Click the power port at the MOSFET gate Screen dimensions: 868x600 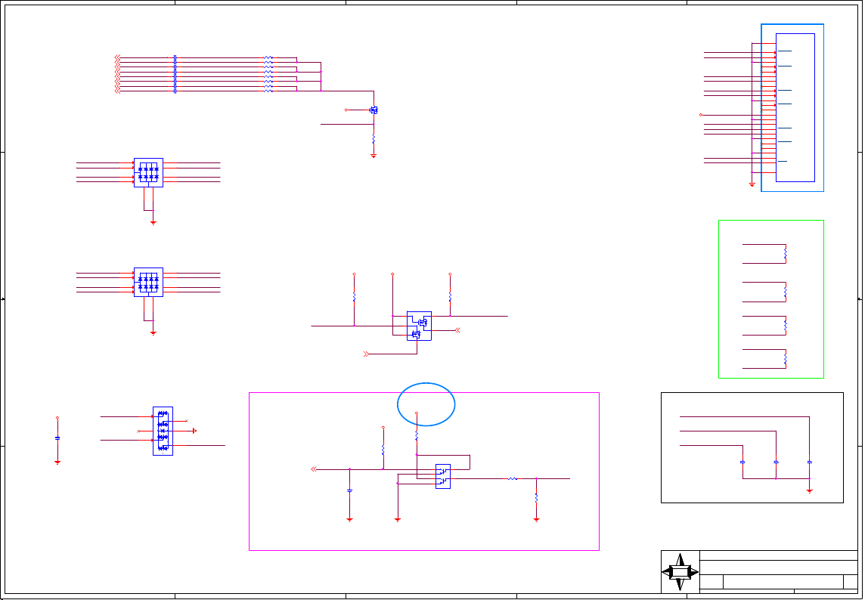(x=346, y=110)
